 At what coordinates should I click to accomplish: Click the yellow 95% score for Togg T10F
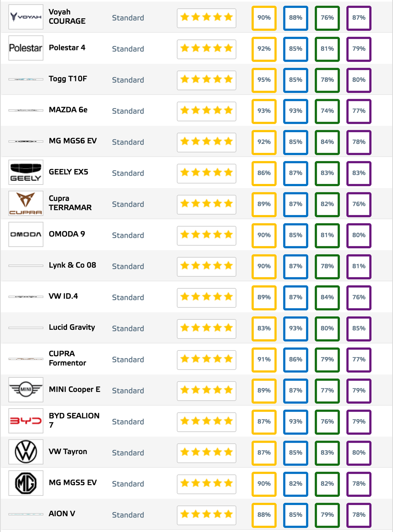pos(264,80)
